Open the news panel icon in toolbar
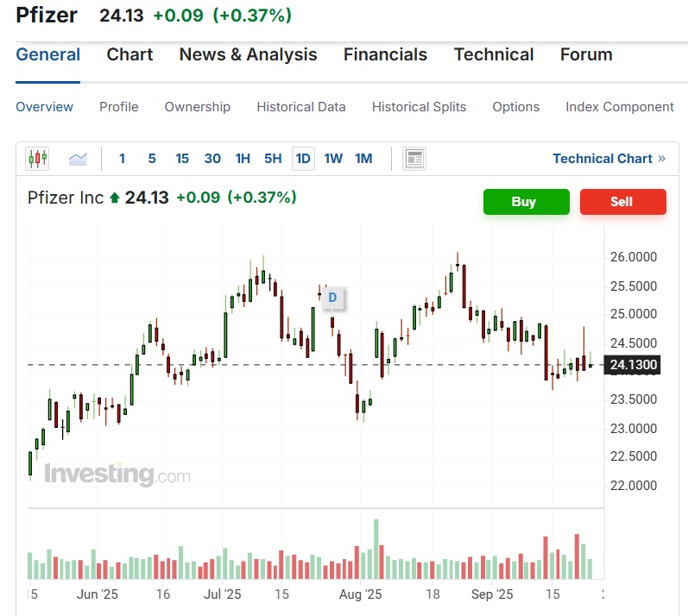This screenshot has width=688, height=616. click(414, 159)
